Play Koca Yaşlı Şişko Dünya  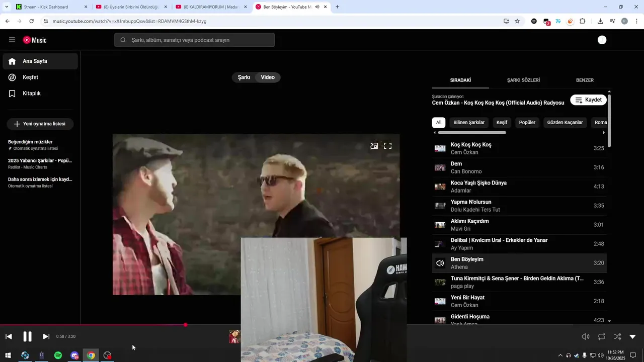point(519,187)
